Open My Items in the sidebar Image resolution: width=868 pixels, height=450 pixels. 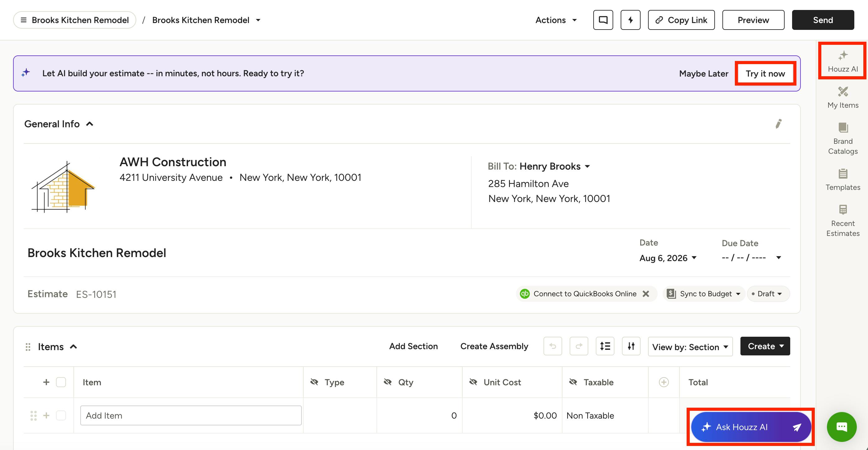click(843, 98)
